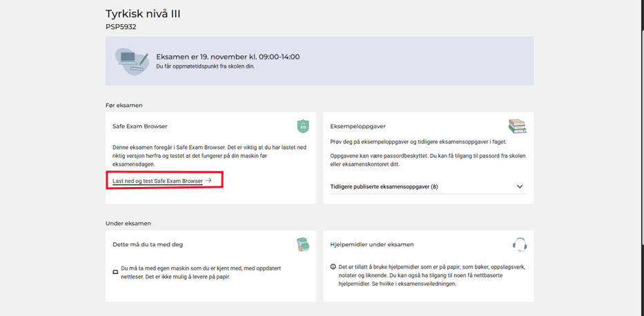Expand Tidligere publiserte eksamensoppgaver (8)
Image resolution: width=644 pixels, height=316 pixels.
click(x=384, y=186)
